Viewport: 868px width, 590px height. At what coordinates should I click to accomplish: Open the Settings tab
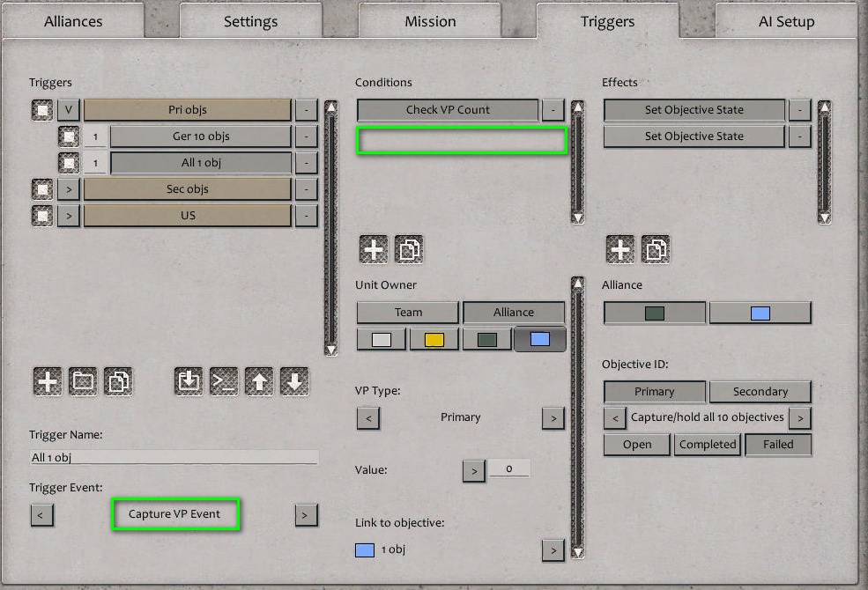click(251, 21)
